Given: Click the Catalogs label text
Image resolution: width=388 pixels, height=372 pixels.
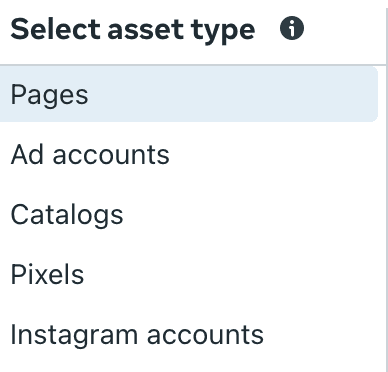Looking at the screenshot, I should (x=67, y=215).
